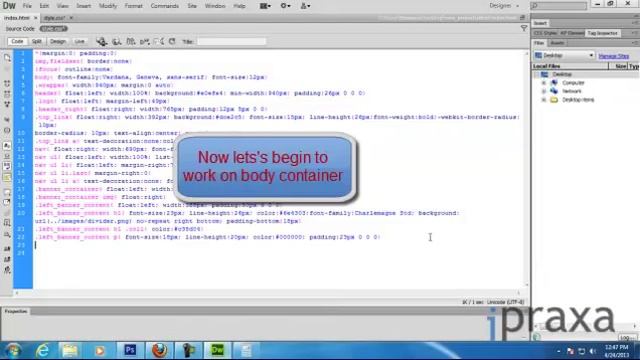Click the Open Documents icon in the coding toolbar

click(7, 58)
